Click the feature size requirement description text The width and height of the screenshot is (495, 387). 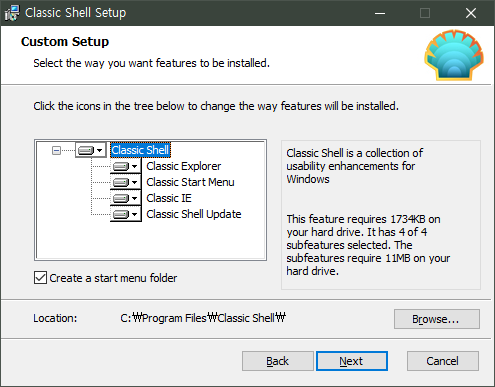[x=368, y=245]
